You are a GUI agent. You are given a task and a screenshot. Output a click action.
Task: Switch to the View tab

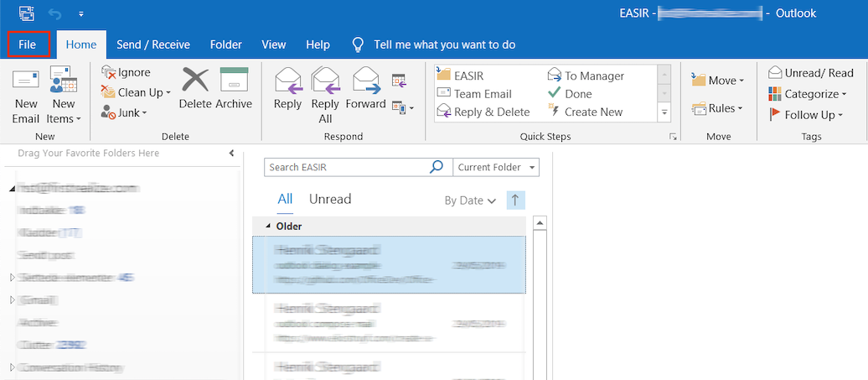point(274,44)
